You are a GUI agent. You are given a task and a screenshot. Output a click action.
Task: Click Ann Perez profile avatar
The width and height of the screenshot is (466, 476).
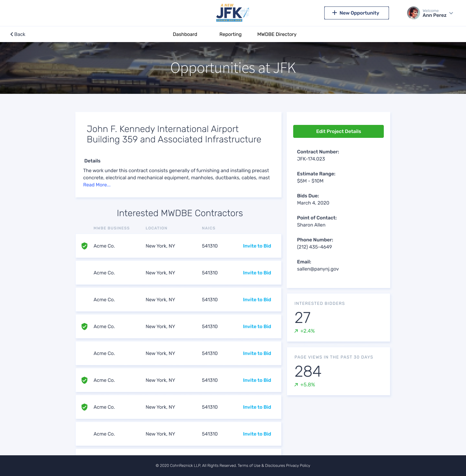(x=413, y=13)
